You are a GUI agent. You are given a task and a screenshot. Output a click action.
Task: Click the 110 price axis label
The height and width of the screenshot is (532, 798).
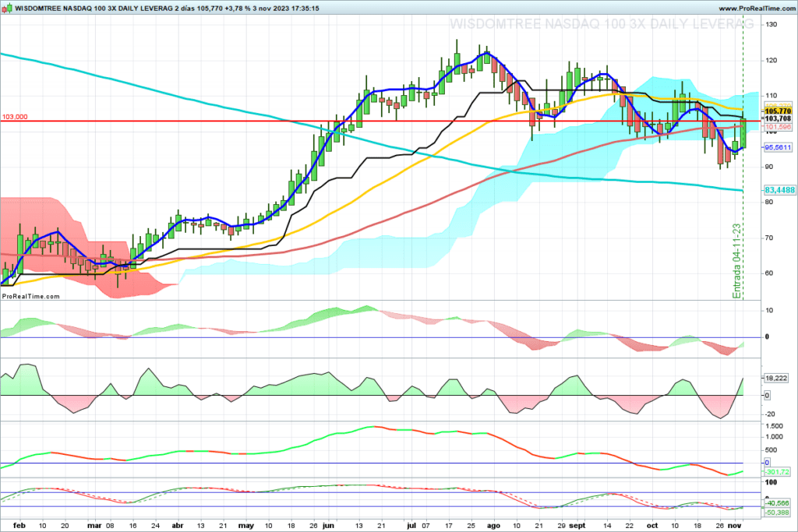tap(771, 96)
